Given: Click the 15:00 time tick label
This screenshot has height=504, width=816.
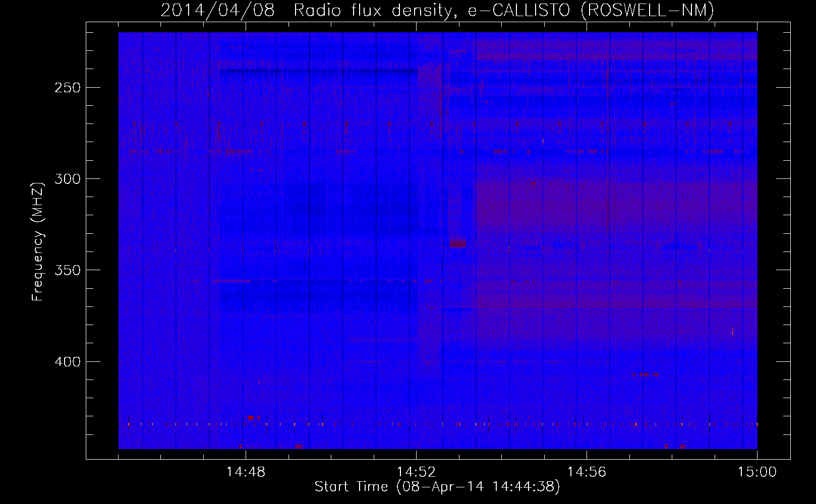Looking at the screenshot, I should 757,472.
